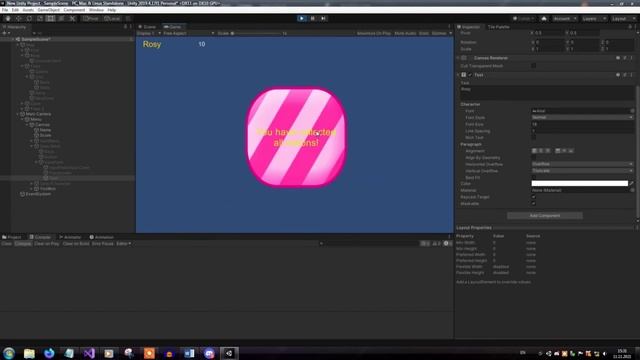Viewport: 640px width, 360px height.
Task: Open help for Canvas Renderer component
Action: point(618,58)
